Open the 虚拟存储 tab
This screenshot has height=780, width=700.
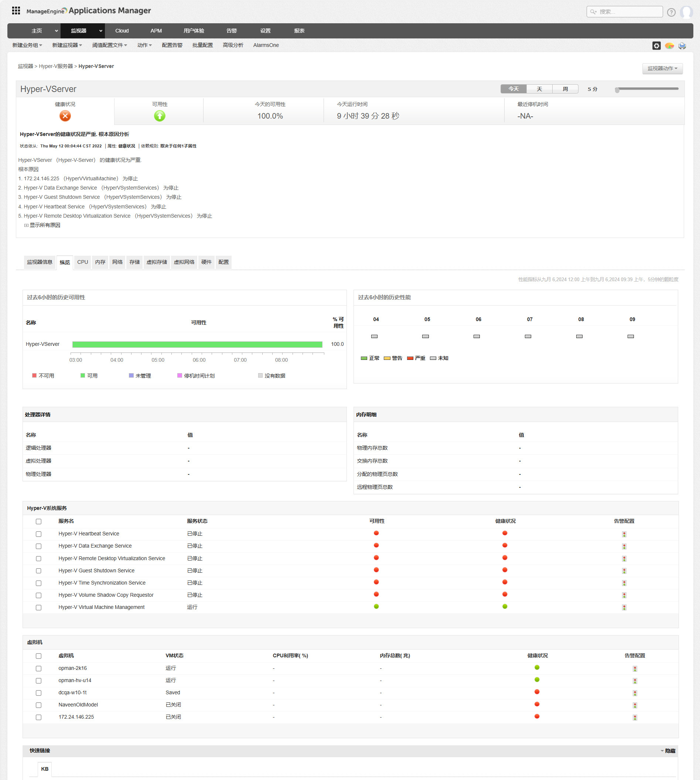click(x=157, y=262)
